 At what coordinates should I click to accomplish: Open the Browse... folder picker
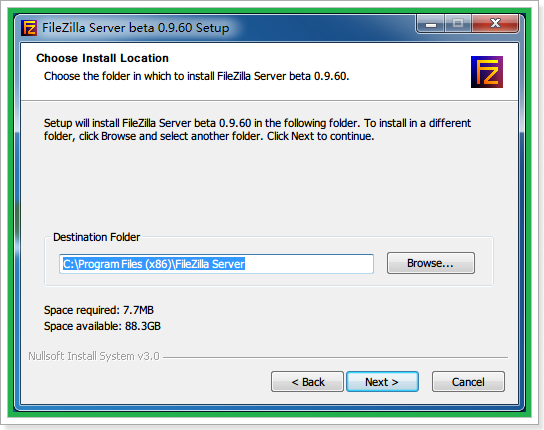[x=431, y=263]
